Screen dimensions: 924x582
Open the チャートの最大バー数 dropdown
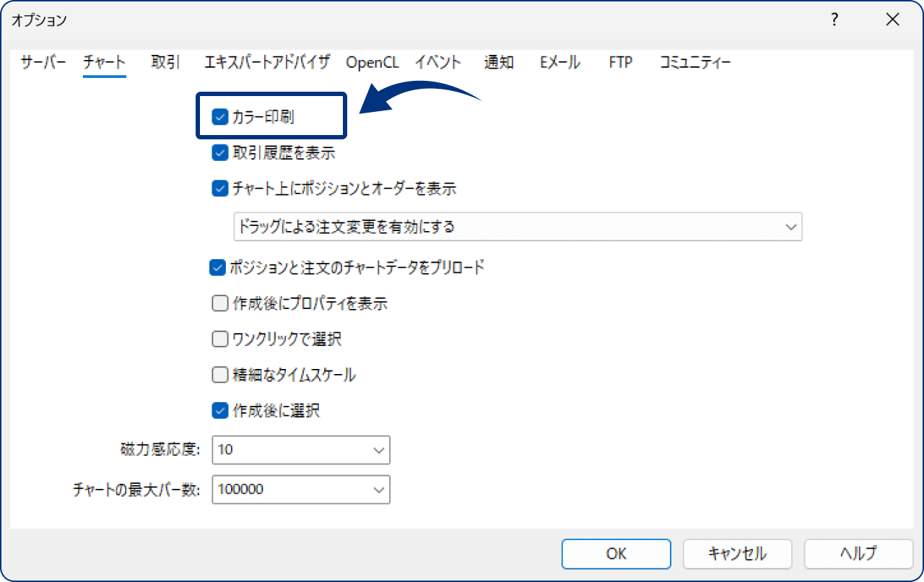click(x=380, y=490)
